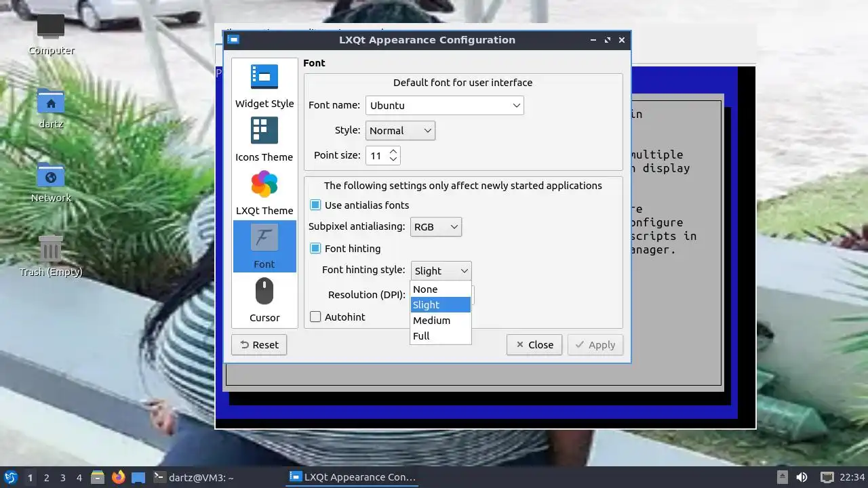Choose Medium hinting style

pos(441,320)
